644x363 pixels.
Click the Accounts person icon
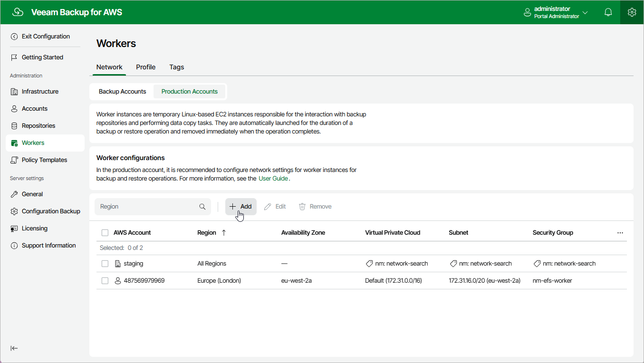(14, 109)
